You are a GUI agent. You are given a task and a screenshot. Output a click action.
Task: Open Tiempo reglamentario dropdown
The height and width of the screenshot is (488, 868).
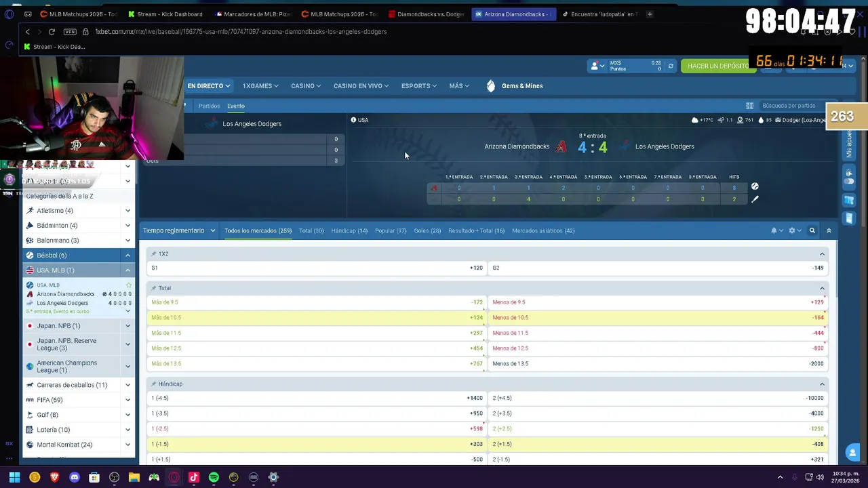pyautogui.click(x=179, y=230)
